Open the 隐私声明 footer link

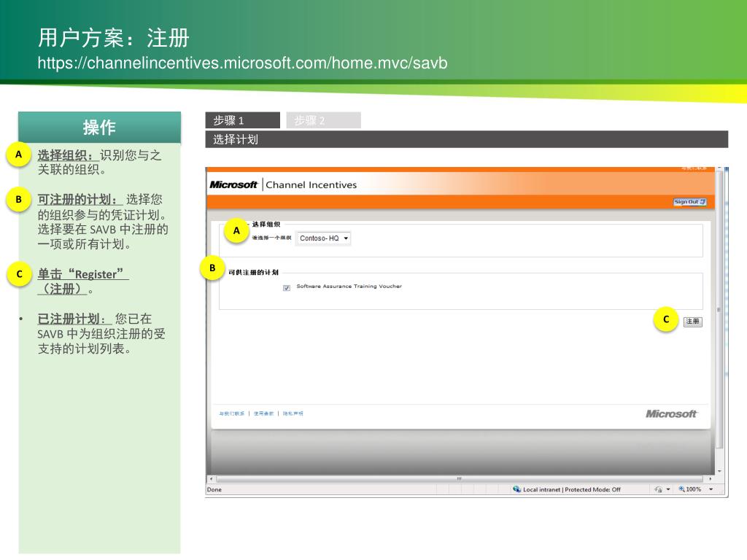tap(293, 413)
